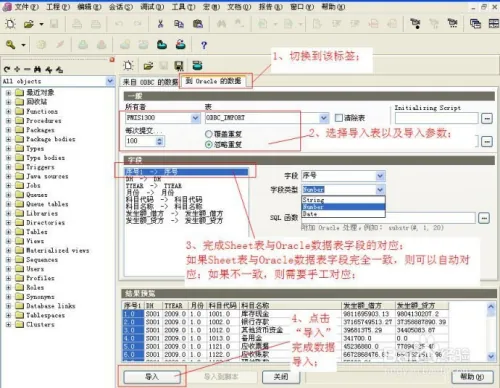
Task: Click the Open folder icon in importer toolbar
Action: click(148, 66)
